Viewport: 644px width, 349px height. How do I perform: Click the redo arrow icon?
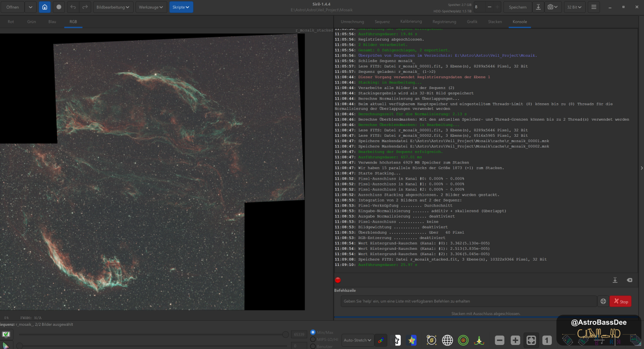pyautogui.click(x=85, y=7)
